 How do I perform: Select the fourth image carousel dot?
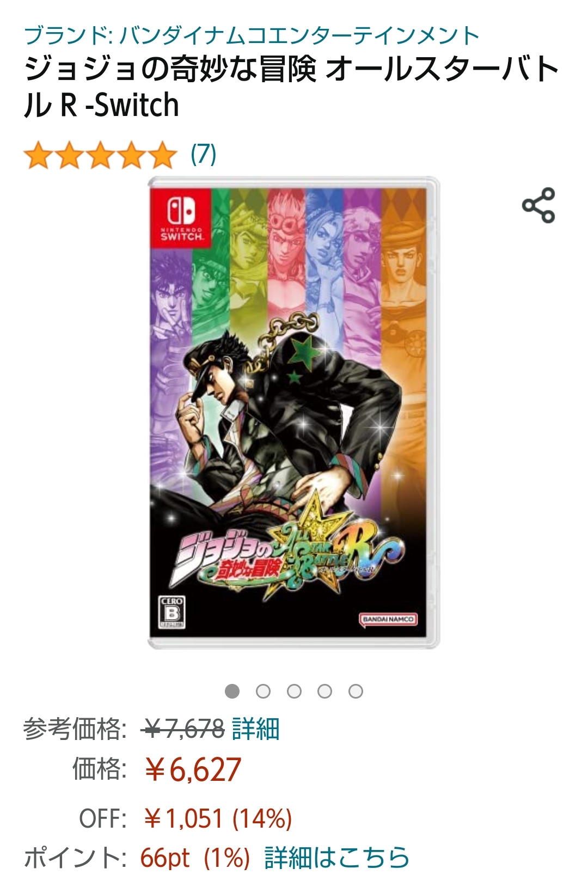pos(325,691)
